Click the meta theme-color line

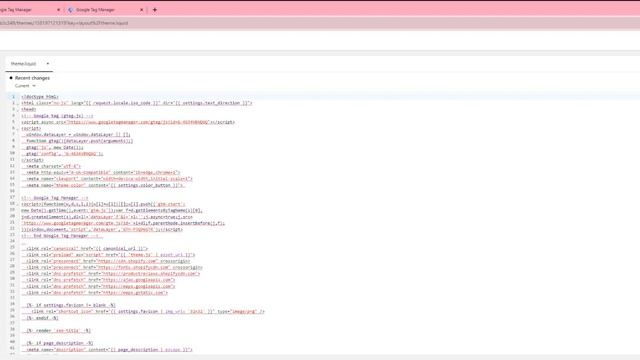point(103,185)
